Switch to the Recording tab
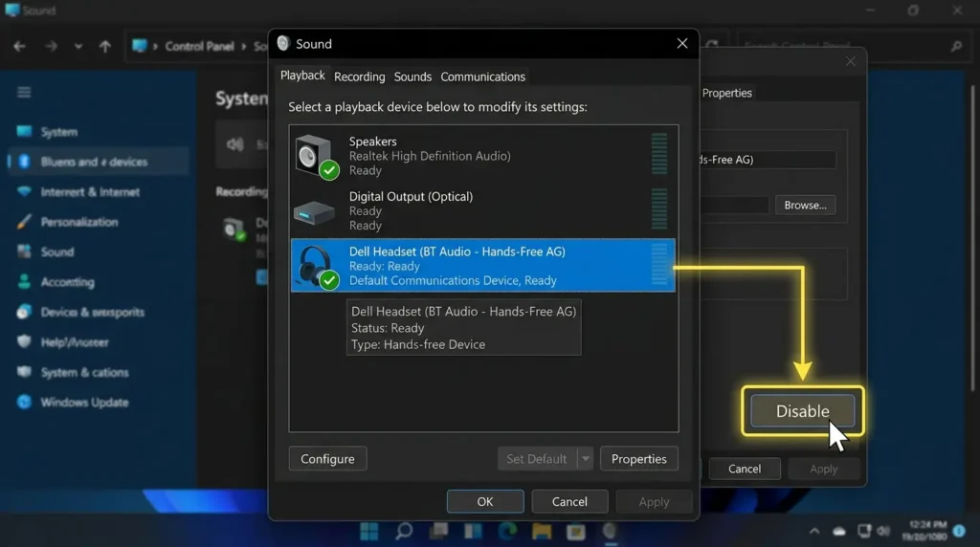 pyautogui.click(x=360, y=77)
